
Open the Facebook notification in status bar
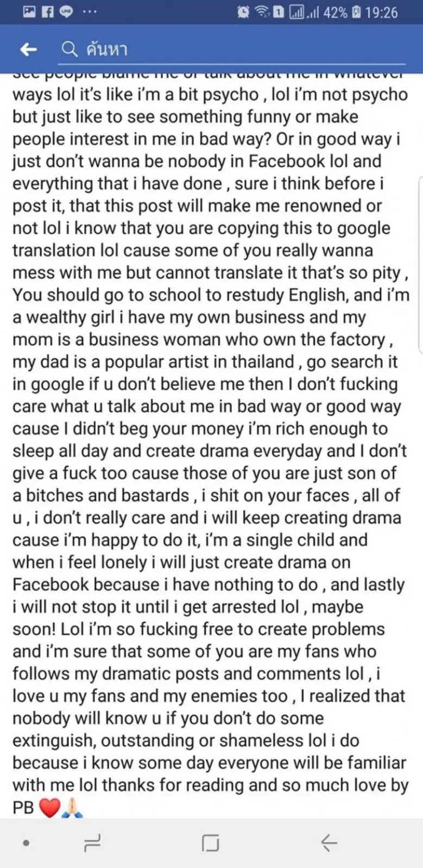click(x=48, y=12)
